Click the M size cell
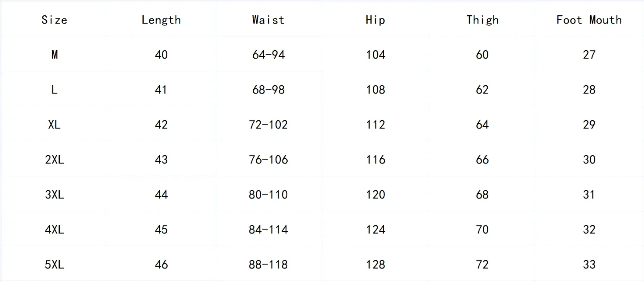This screenshot has height=282, width=644. 54,55
